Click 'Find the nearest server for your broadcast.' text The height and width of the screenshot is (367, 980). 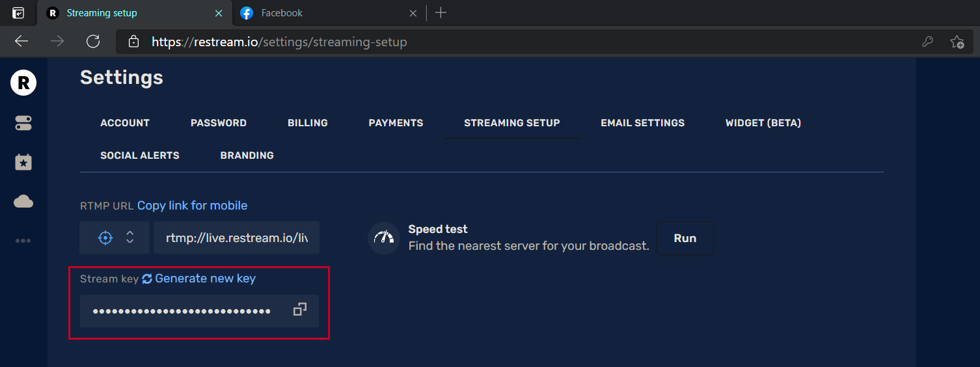528,246
